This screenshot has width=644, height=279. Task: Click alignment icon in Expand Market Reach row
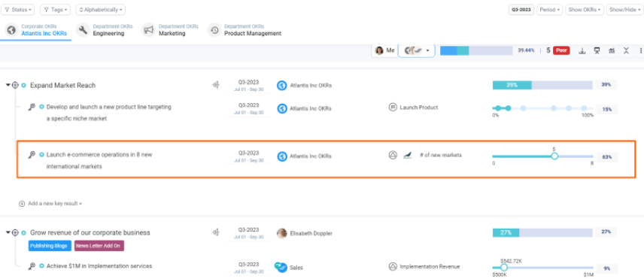(215, 85)
